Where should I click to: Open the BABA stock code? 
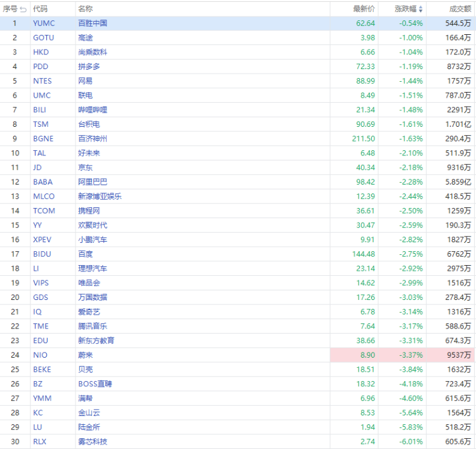43,182
